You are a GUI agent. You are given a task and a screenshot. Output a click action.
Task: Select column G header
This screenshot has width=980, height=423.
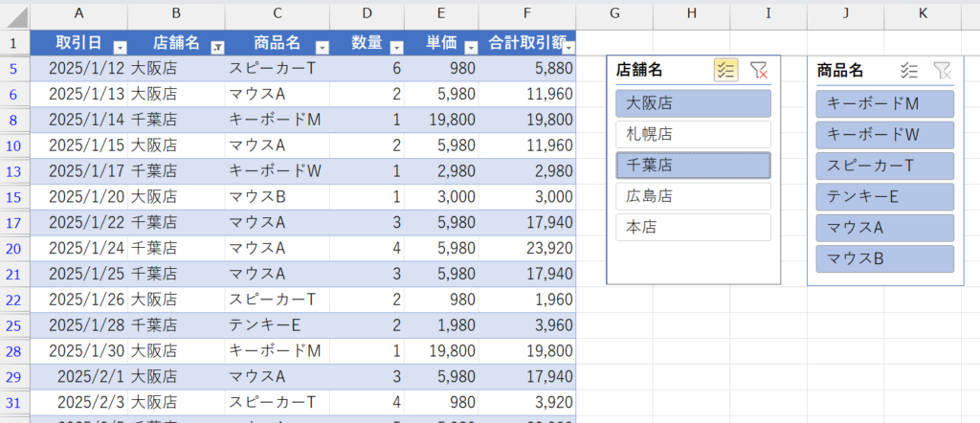pos(614,13)
